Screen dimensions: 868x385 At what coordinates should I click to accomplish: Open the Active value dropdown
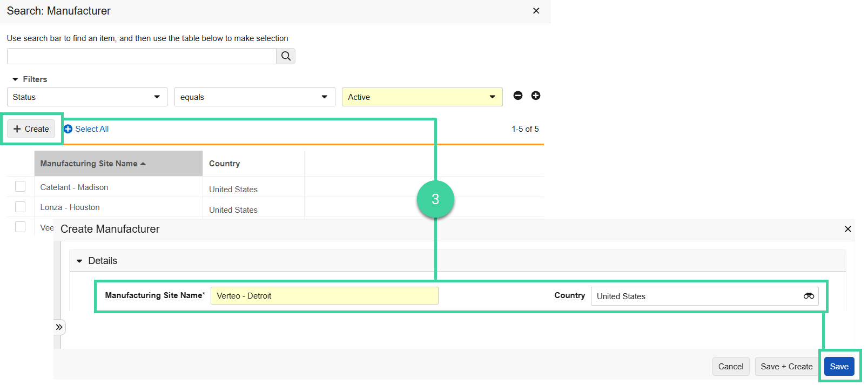tap(422, 97)
